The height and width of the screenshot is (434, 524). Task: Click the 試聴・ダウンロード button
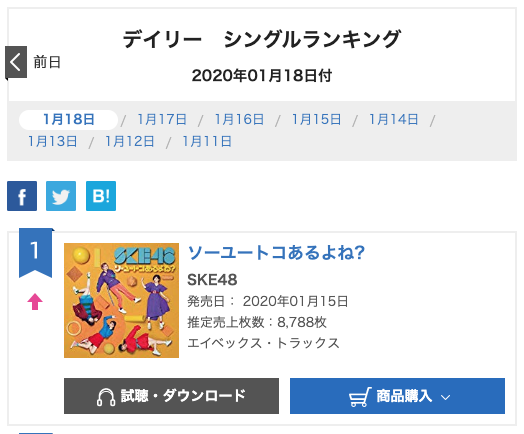click(x=171, y=396)
